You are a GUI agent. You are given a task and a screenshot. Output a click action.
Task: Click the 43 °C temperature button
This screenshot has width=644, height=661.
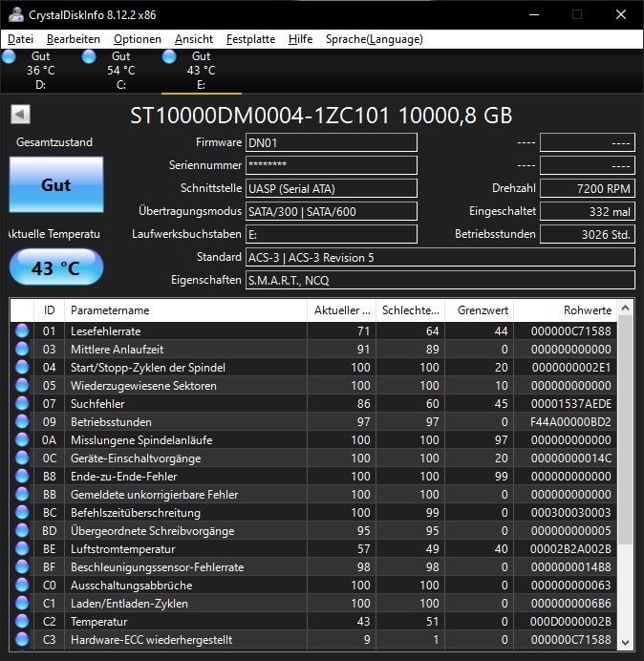56,267
